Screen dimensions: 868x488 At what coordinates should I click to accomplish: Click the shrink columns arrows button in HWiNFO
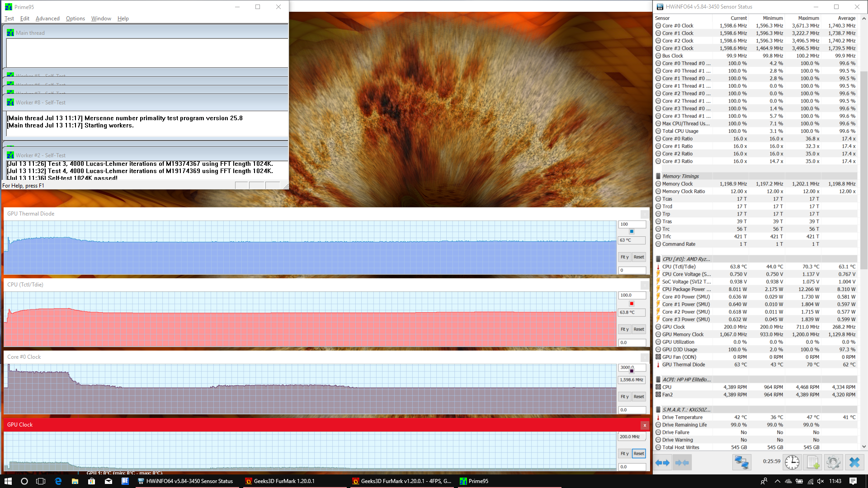[682, 462]
